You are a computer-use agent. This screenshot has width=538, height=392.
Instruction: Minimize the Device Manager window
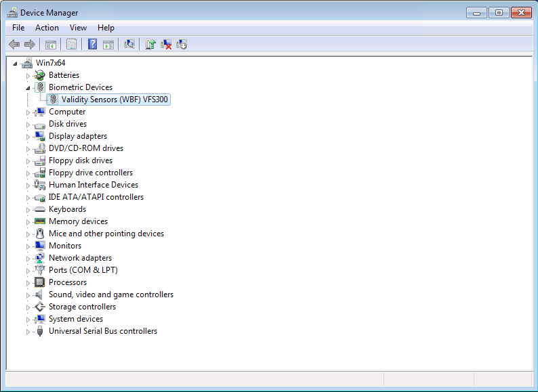476,13
